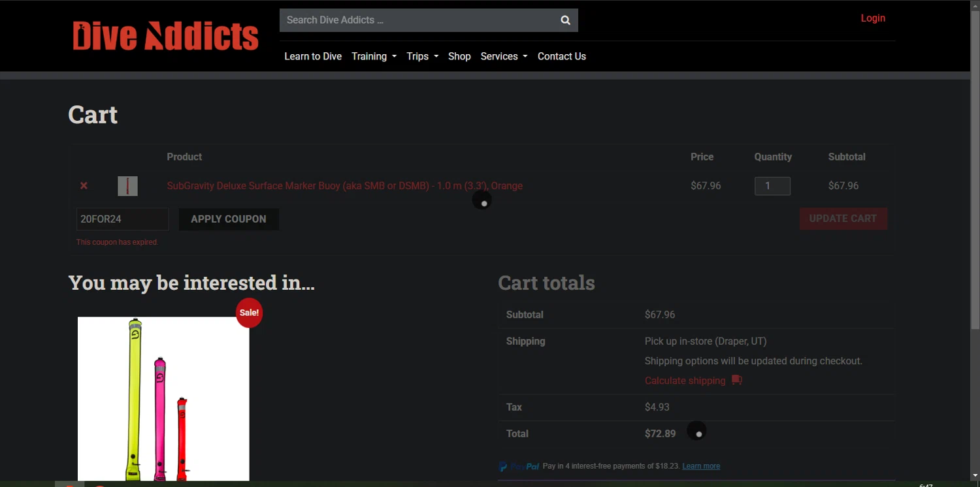
Task: Click the PayPal logo
Action: [x=519, y=466]
